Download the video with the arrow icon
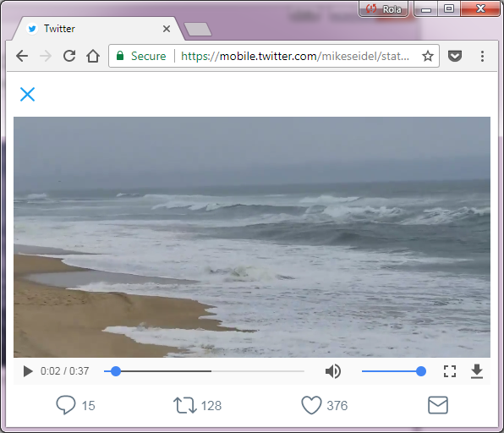504x433 pixels. pyautogui.click(x=477, y=371)
